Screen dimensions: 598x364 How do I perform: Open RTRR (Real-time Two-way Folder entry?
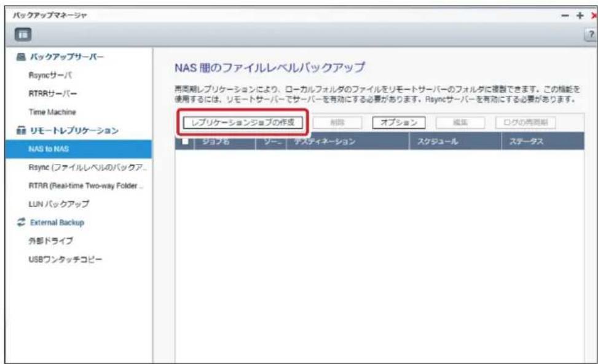[x=85, y=186]
